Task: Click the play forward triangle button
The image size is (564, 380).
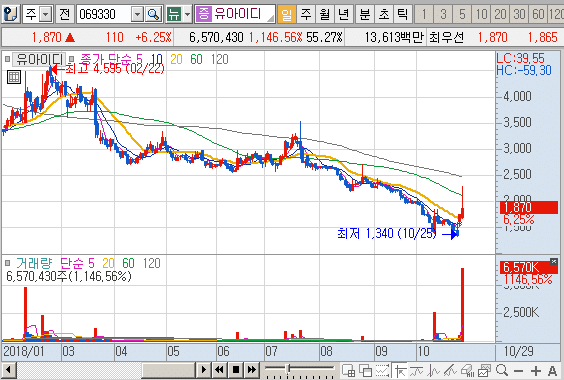Action: [204, 370]
